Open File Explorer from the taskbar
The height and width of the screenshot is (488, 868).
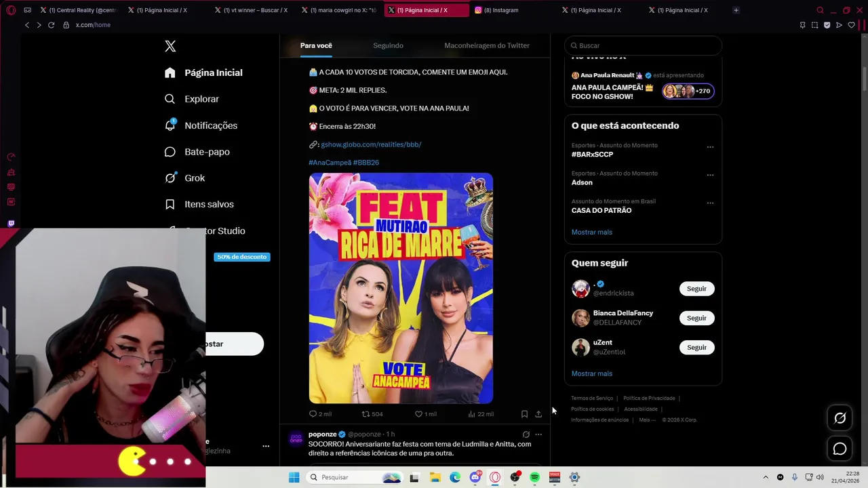(434, 477)
